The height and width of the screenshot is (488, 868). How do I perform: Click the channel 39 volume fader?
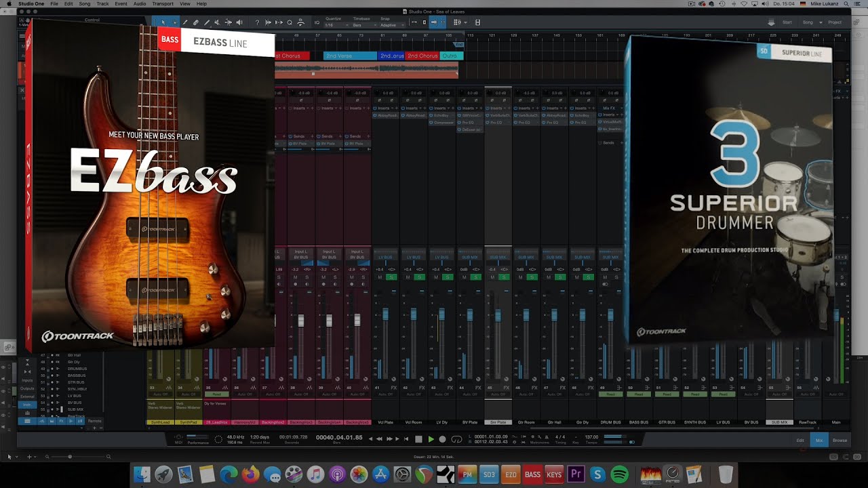(x=329, y=320)
